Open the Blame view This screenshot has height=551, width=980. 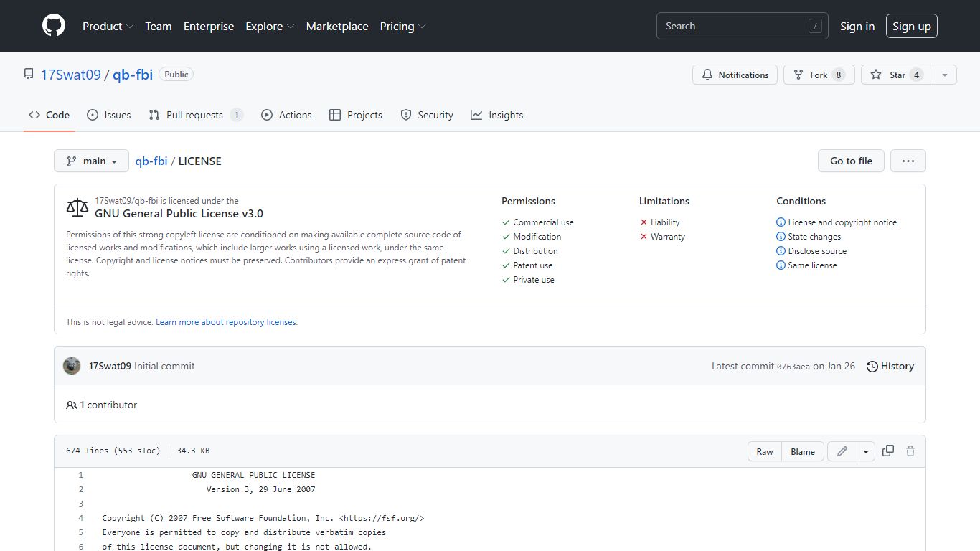coord(803,451)
